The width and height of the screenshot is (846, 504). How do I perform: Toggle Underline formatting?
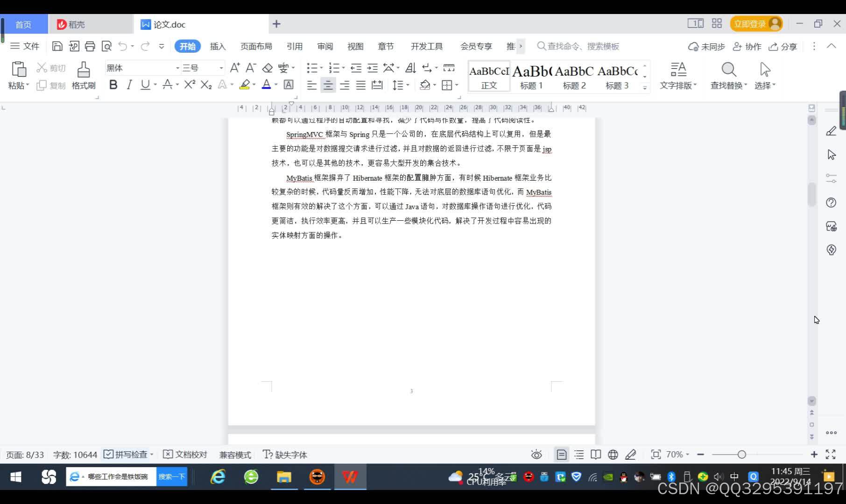pos(145,84)
